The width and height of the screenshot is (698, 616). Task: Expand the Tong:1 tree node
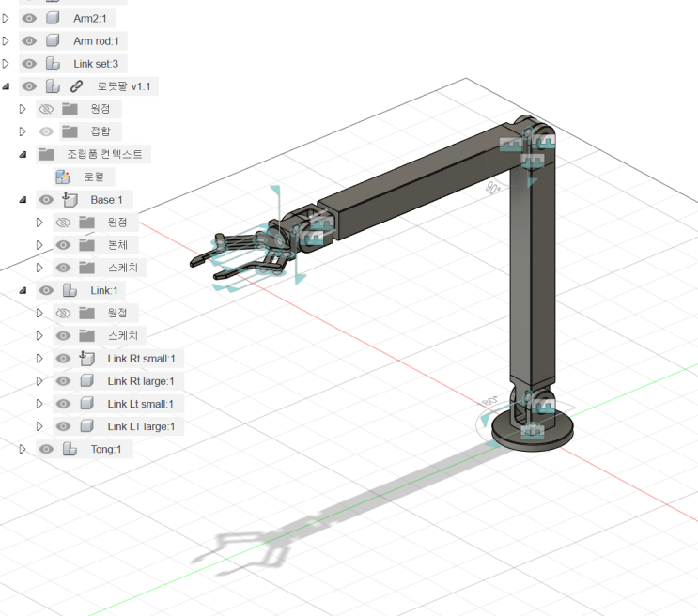23,449
